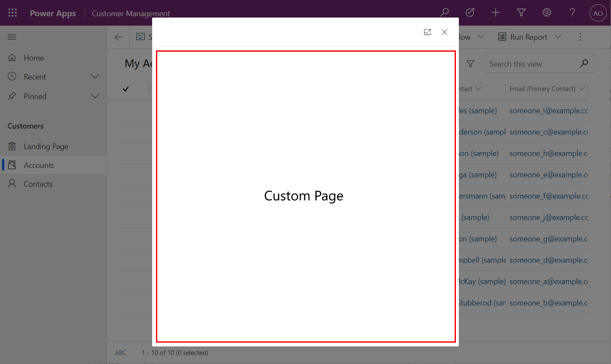Open Help with the question mark icon
Image resolution: width=611 pixels, height=364 pixels.
click(x=572, y=12)
